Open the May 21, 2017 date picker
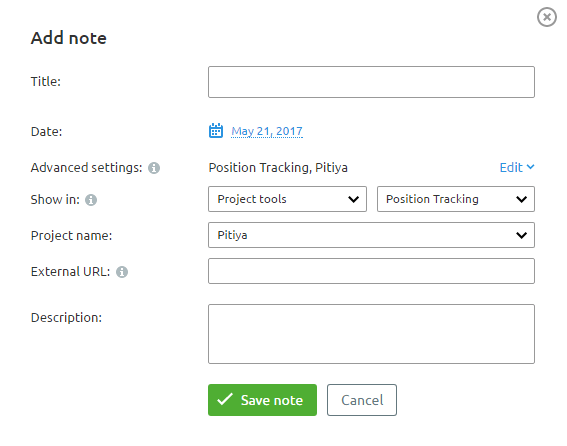Viewport: 567px width, 446px height. pyautogui.click(x=267, y=131)
